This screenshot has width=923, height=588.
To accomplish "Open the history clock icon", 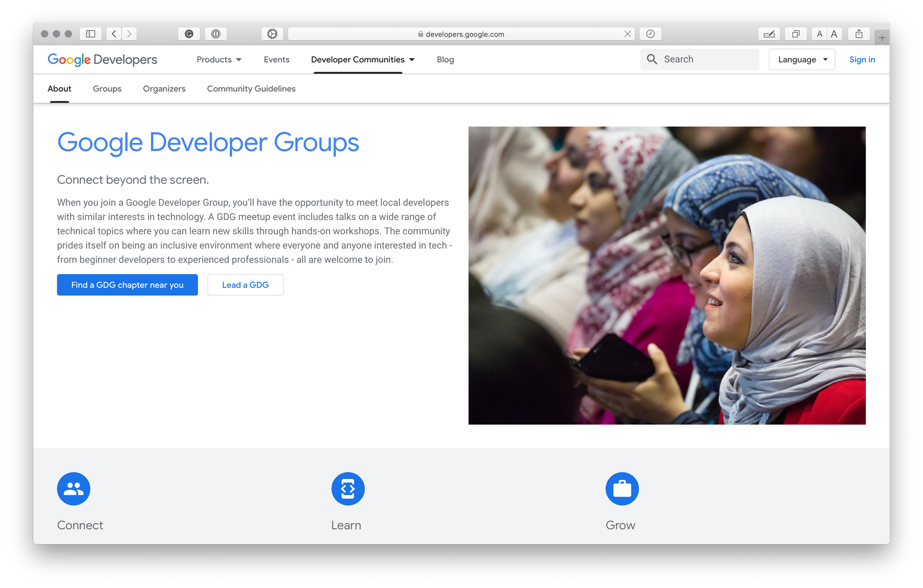I will 650,34.
